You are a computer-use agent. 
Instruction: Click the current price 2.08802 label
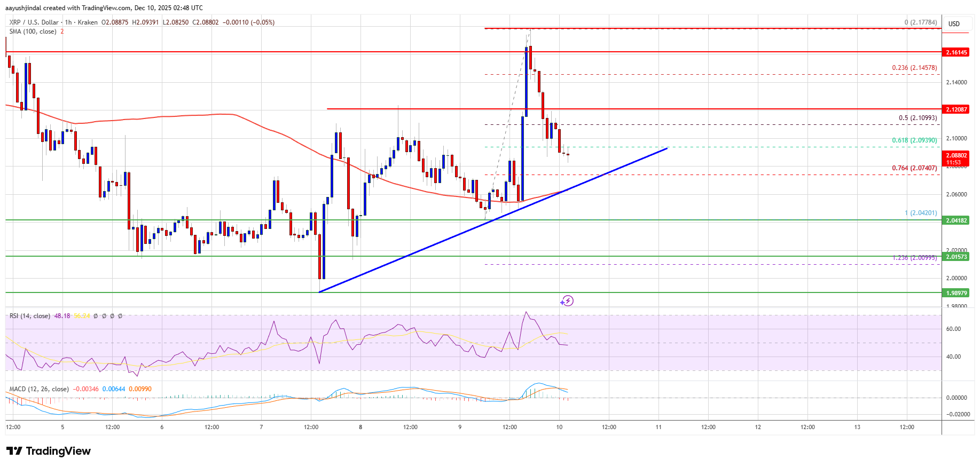956,156
